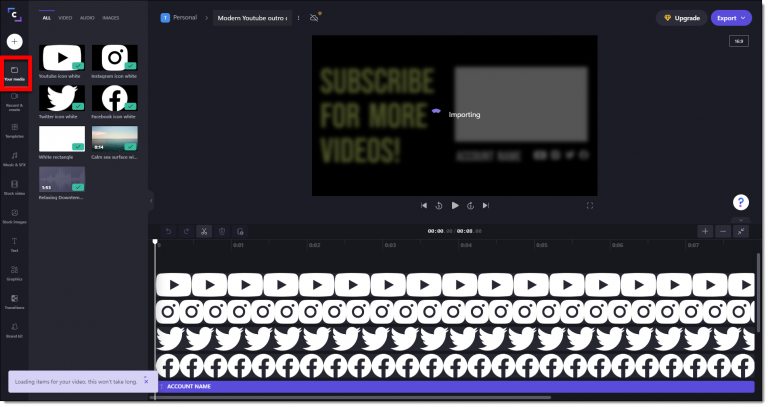
Task: Click the delete trash icon in timeline toolbar
Action: coord(222,231)
